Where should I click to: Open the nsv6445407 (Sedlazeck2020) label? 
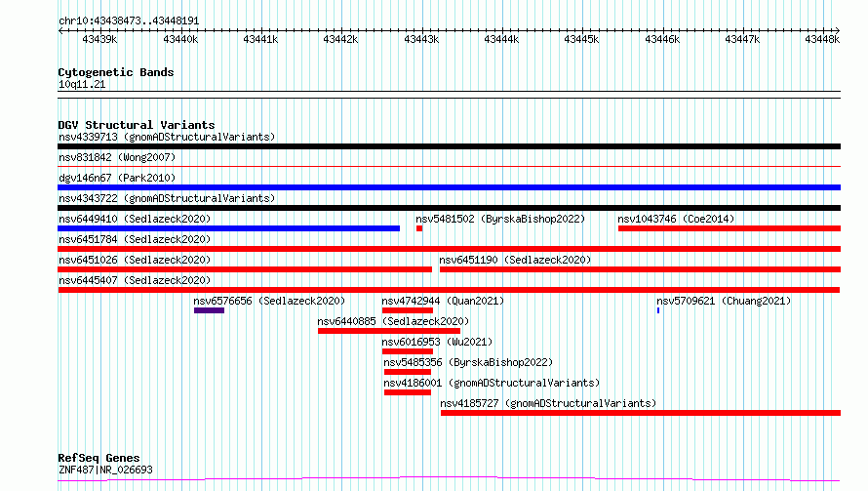click(135, 280)
